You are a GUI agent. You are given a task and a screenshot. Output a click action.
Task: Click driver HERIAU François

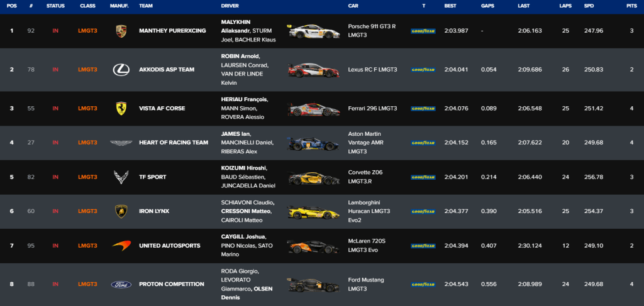tap(243, 100)
